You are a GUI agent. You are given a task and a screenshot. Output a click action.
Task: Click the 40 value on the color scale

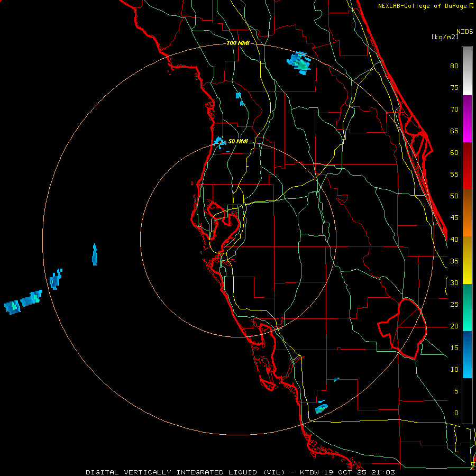click(x=454, y=239)
